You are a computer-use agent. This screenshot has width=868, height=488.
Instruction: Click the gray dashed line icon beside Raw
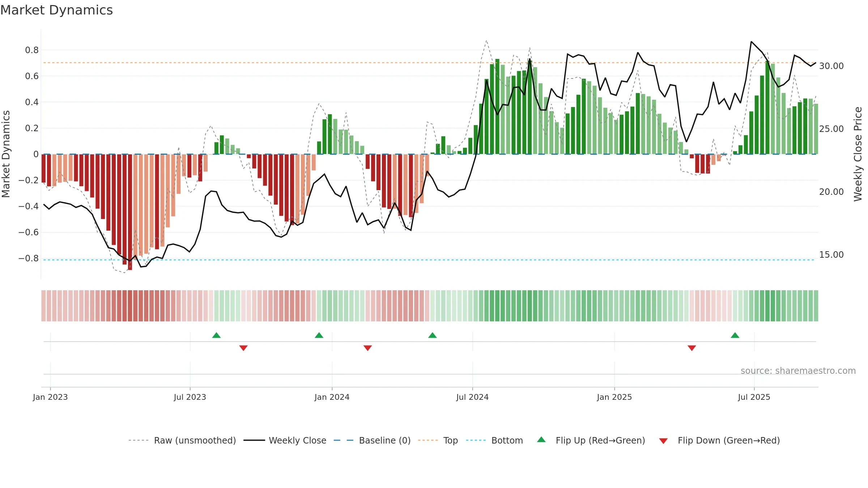pos(139,440)
